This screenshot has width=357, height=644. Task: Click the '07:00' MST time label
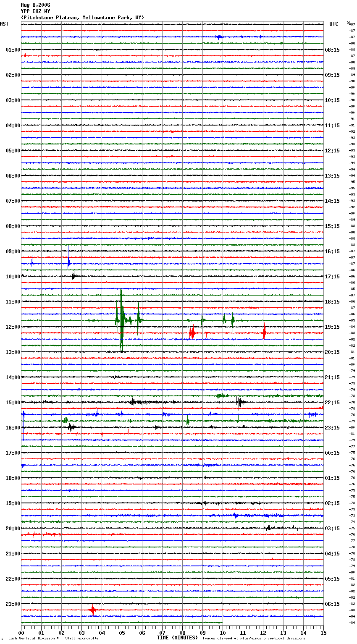click(x=13, y=201)
